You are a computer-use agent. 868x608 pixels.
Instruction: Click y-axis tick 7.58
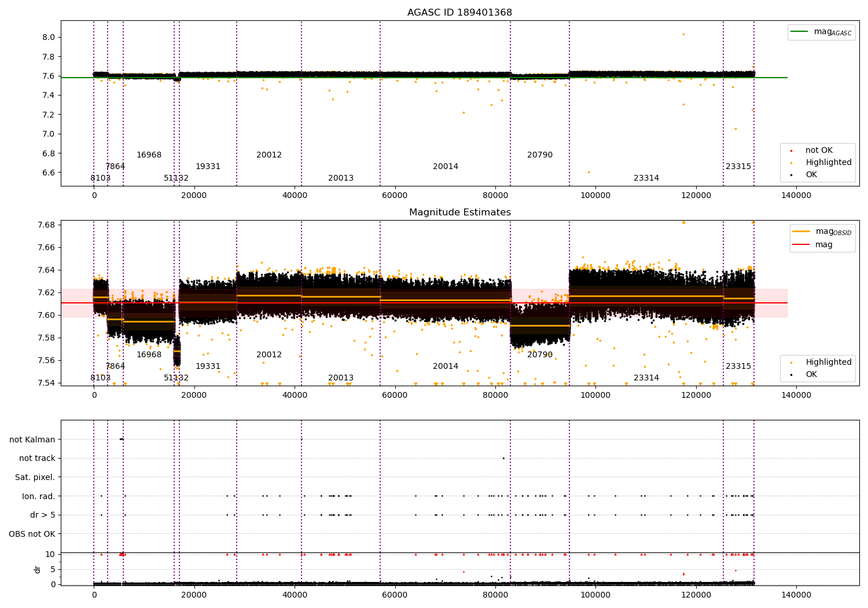tap(46, 338)
